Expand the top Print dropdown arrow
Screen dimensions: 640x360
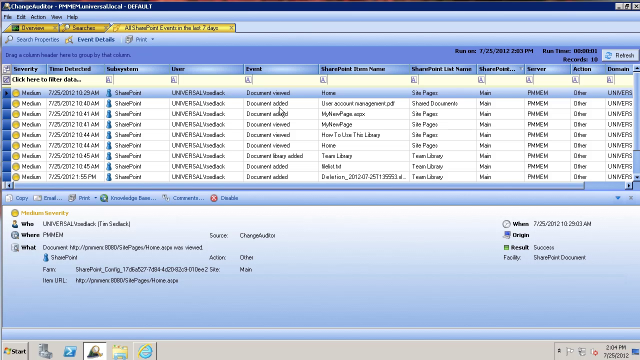(153, 40)
